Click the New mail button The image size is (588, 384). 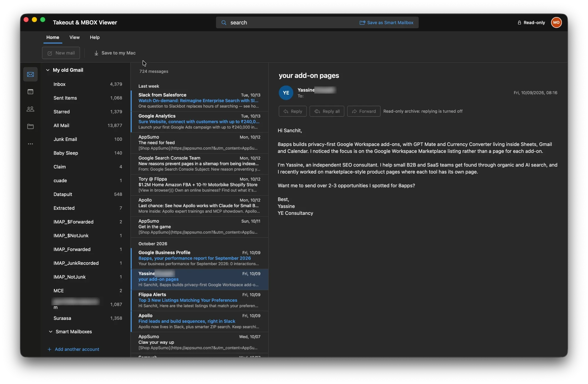tap(61, 53)
